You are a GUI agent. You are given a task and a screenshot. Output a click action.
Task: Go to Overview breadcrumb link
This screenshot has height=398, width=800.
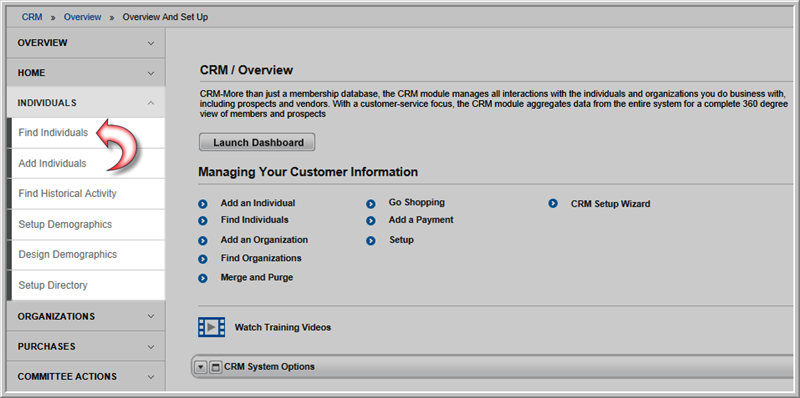click(83, 17)
